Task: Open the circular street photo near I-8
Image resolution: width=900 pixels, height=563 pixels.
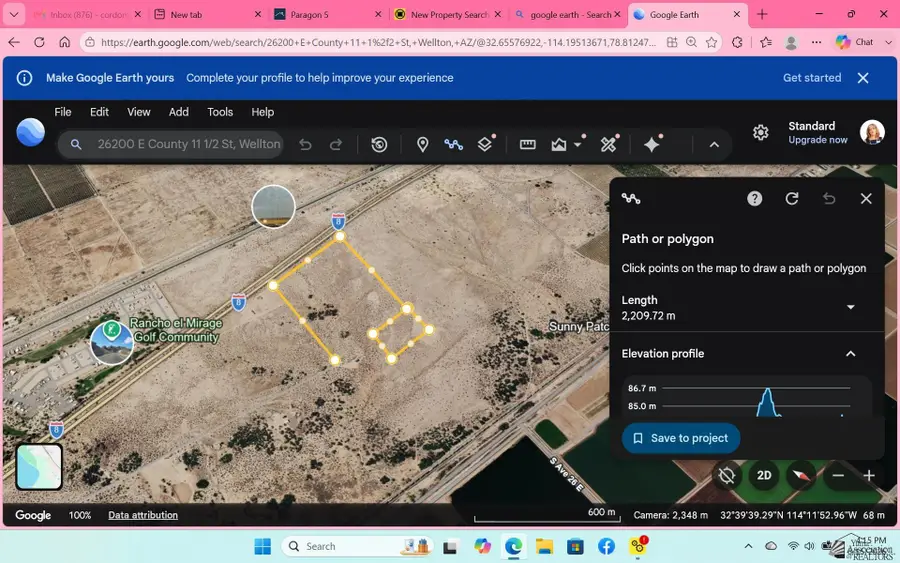Action: [x=273, y=207]
